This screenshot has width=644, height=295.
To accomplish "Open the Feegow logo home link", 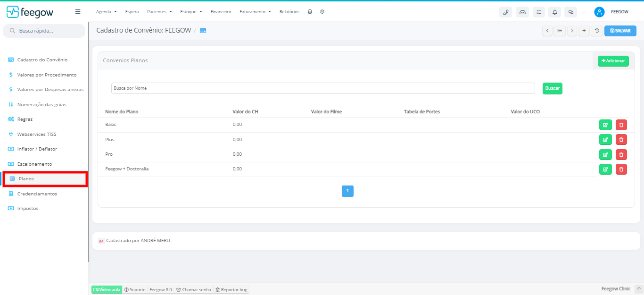I will [30, 12].
